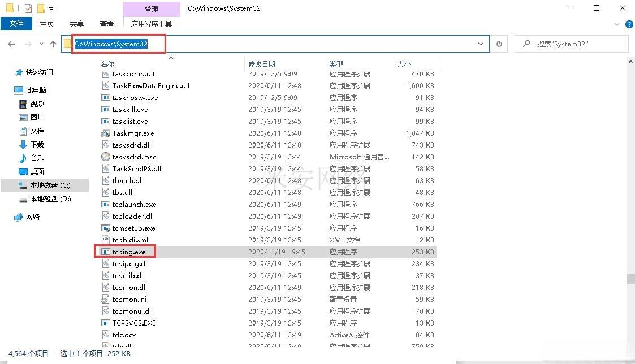This screenshot has height=364, width=635.
Task: Switch to the 主页 ribbon tab
Action: 47,24
